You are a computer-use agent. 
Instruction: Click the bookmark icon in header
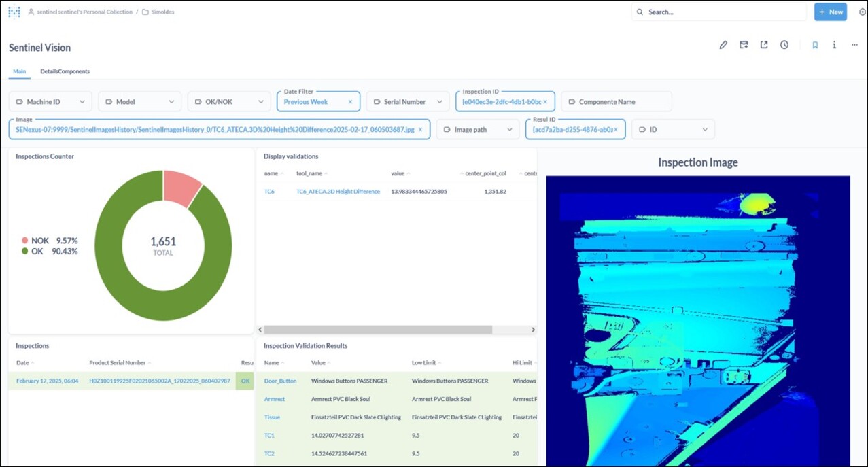click(x=814, y=45)
